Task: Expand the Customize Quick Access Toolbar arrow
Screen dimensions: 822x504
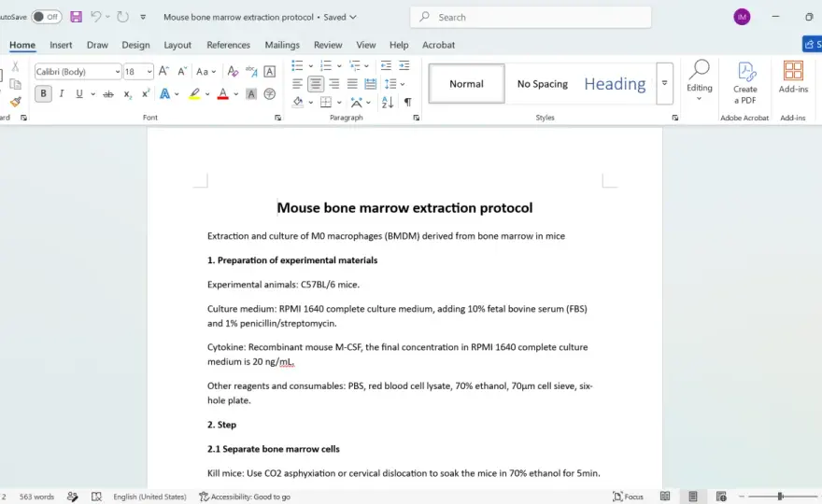Action: (143, 17)
